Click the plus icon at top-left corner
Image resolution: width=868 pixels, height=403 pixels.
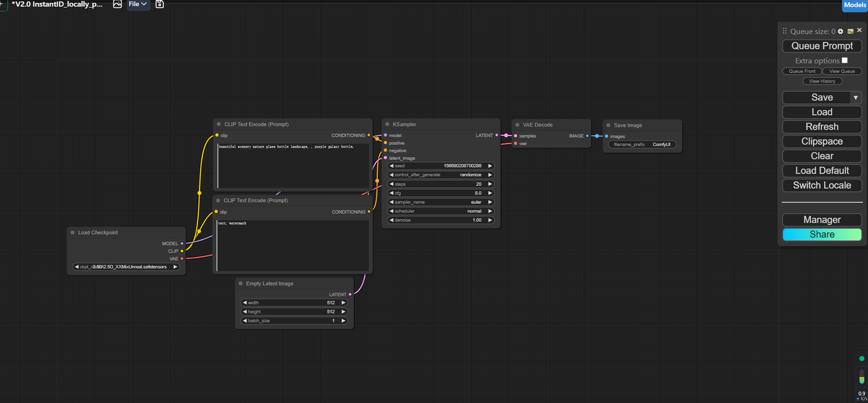pyautogui.click(x=3, y=4)
